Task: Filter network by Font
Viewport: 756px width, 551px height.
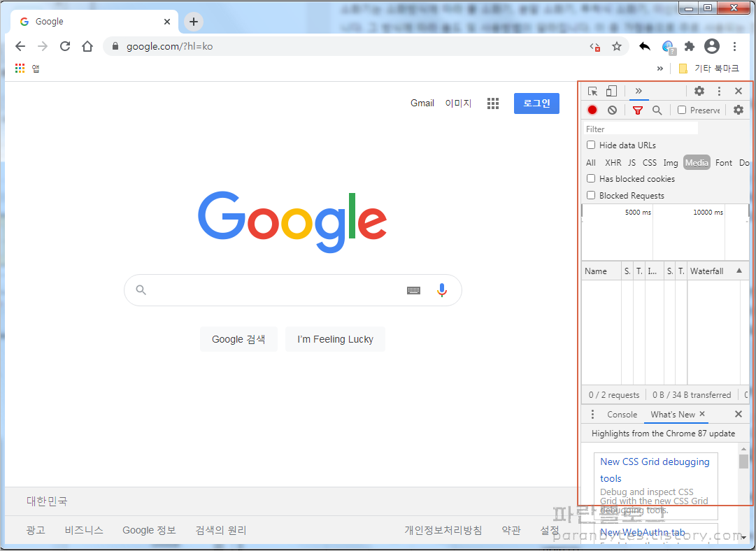Action: (x=724, y=162)
